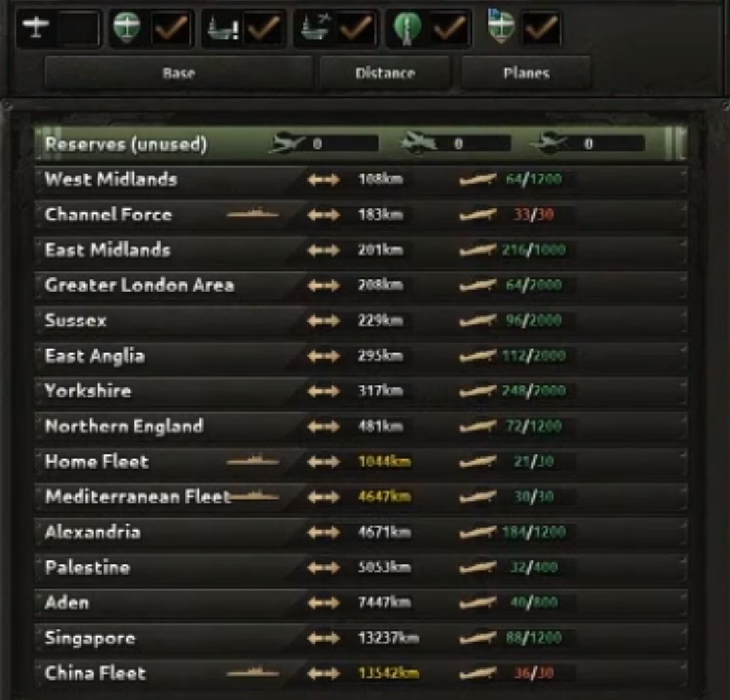The image size is (730, 700).
Task: Select the Reserves (unused) row
Action: pyautogui.click(x=361, y=144)
